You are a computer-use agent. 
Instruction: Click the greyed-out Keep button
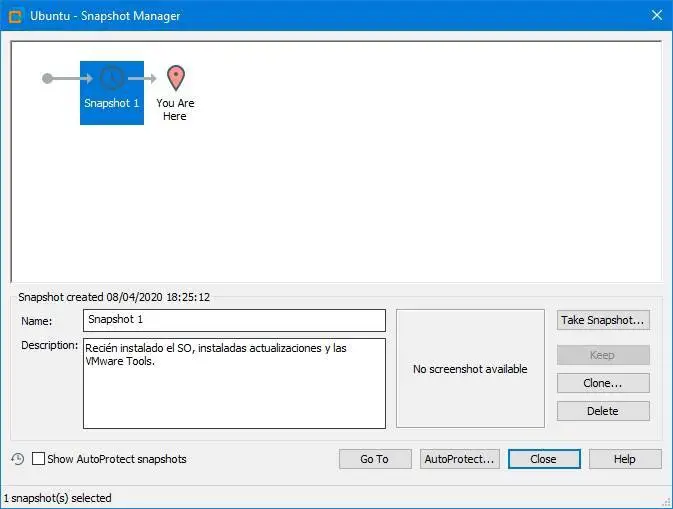[603, 355]
